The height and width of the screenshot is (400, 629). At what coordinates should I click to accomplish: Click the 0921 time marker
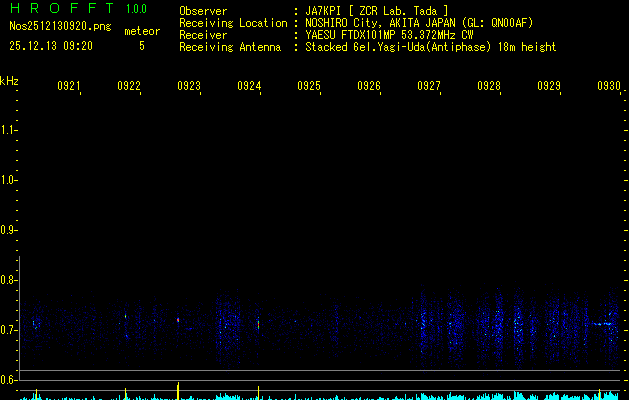coord(69,87)
